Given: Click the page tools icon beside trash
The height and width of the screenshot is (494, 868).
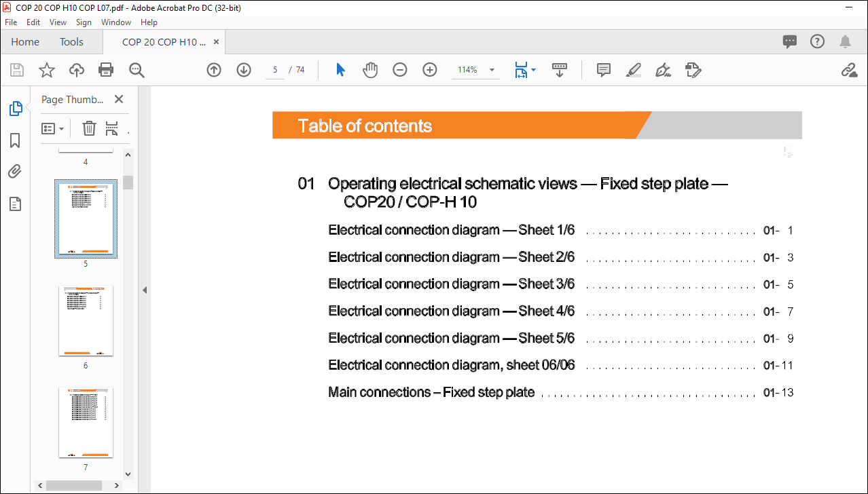Looking at the screenshot, I should [112, 128].
